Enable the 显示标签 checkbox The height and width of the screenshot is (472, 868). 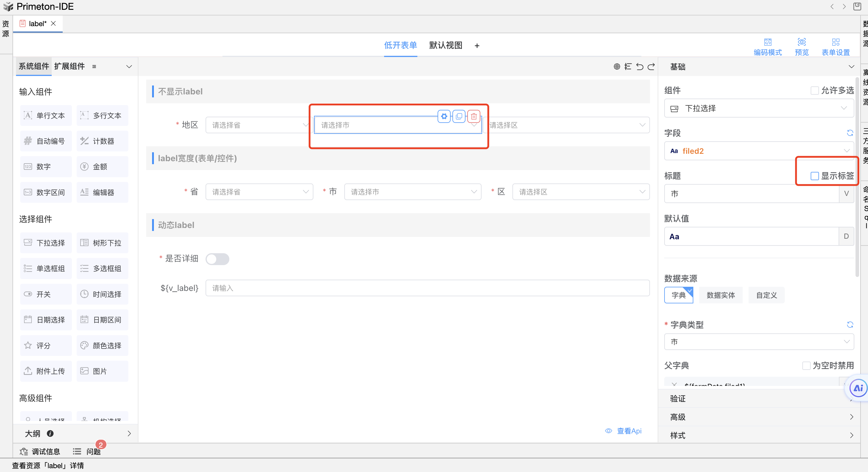(815, 176)
